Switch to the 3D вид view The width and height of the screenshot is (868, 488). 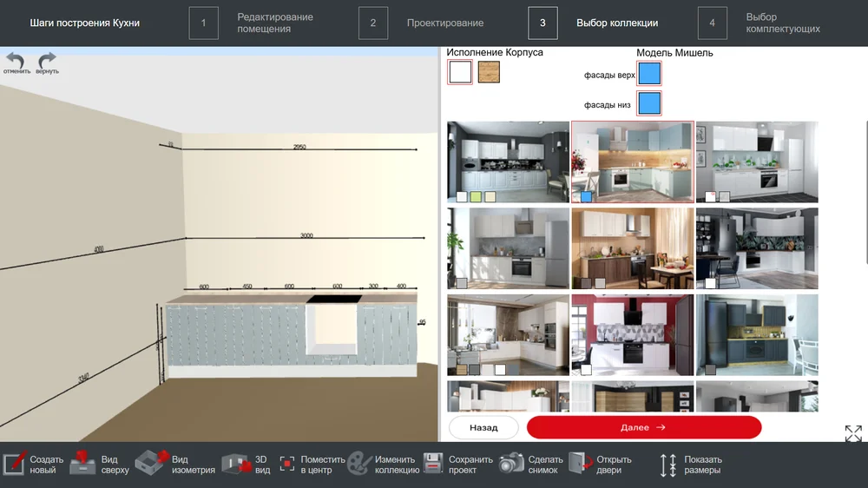[247, 465]
